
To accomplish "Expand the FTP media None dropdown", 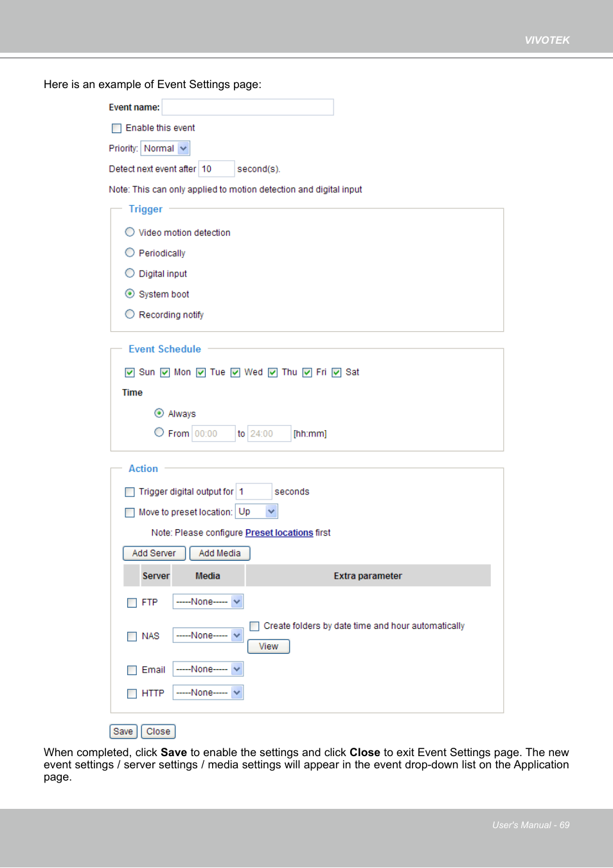I will pyautogui.click(x=208, y=602).
